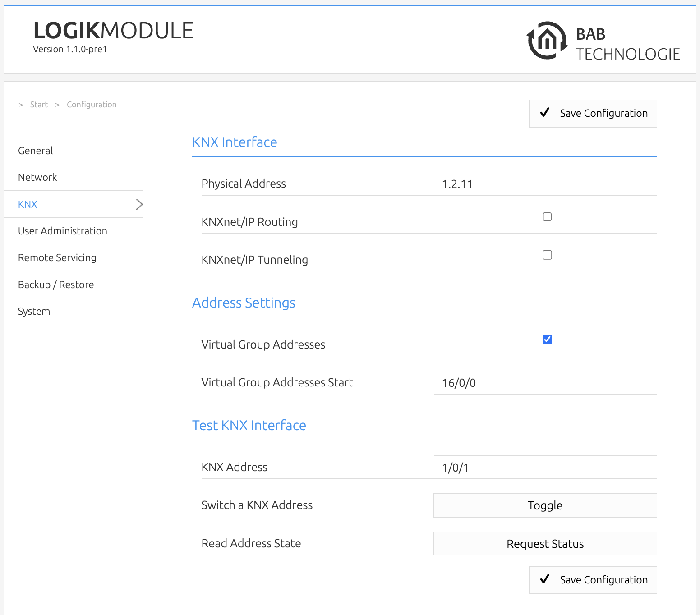Click the Request Status button
This screenshot has height=615, width=700.
point(545,544)
